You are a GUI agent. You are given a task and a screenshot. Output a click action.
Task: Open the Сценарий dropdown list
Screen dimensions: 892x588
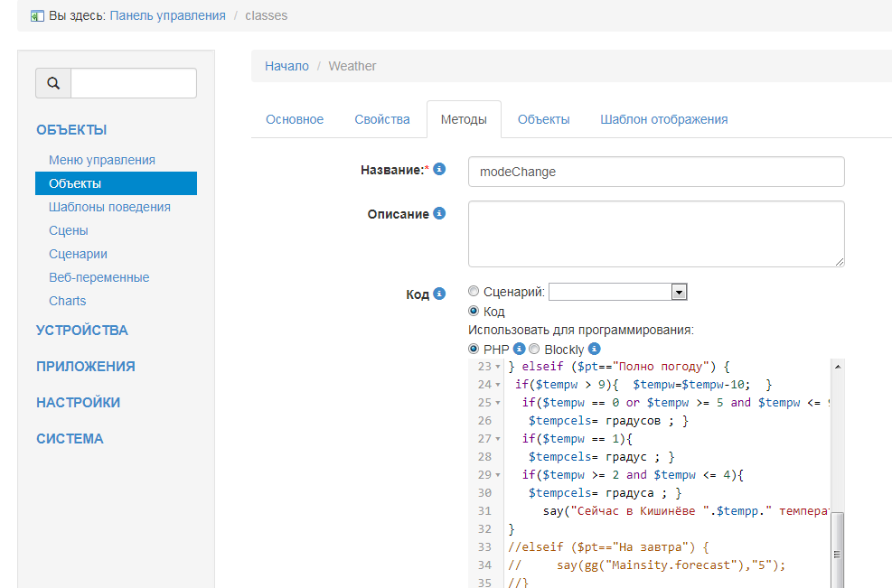(x=679, y=292)
